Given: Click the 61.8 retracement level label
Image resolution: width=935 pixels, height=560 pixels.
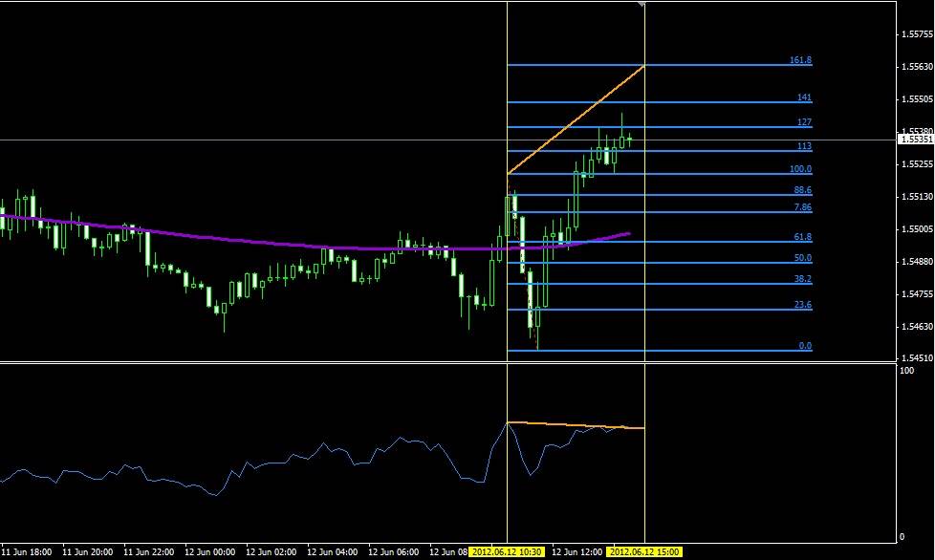Looking at the screenshot, I should 803,236.
